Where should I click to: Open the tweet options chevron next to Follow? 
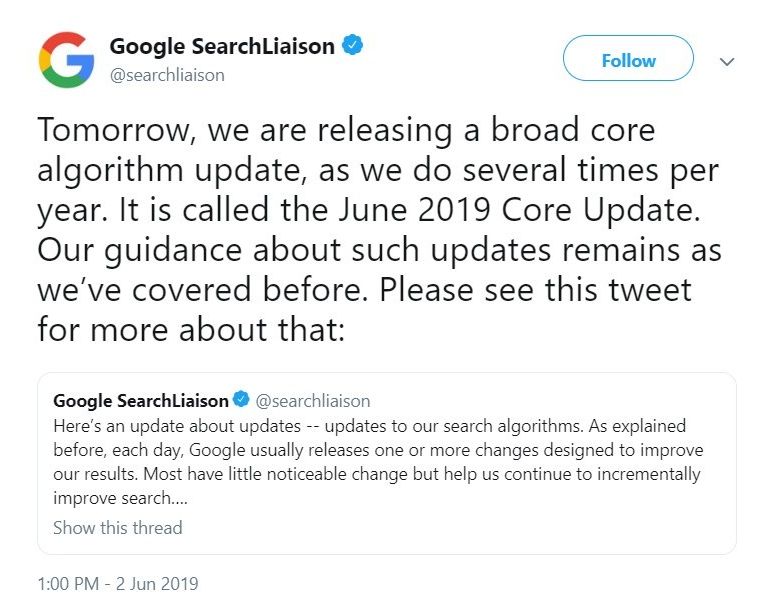point(727,62)
